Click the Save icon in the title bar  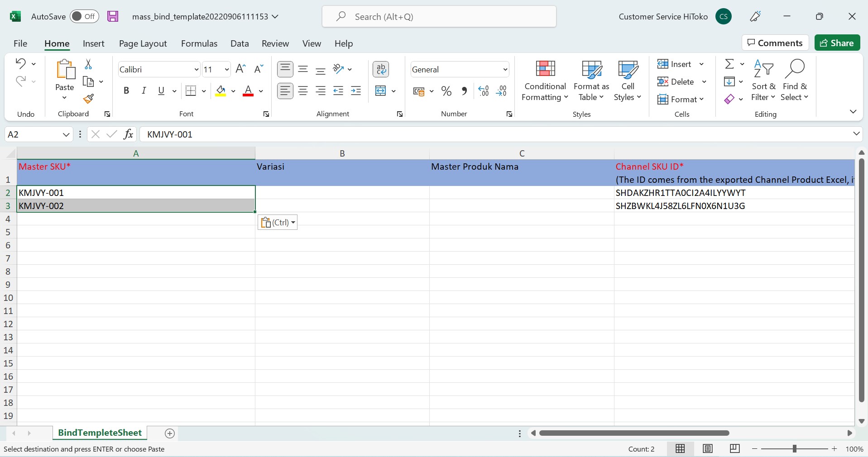tap(113, 17)
